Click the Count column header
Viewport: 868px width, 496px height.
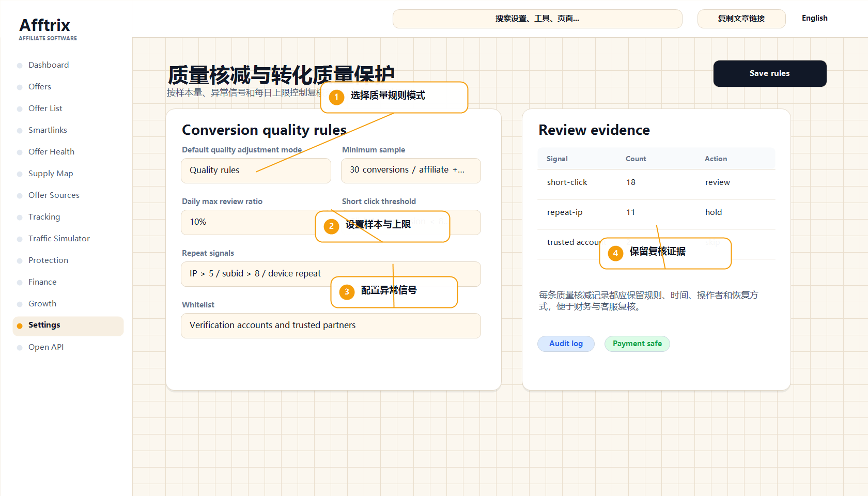(636, 159)
